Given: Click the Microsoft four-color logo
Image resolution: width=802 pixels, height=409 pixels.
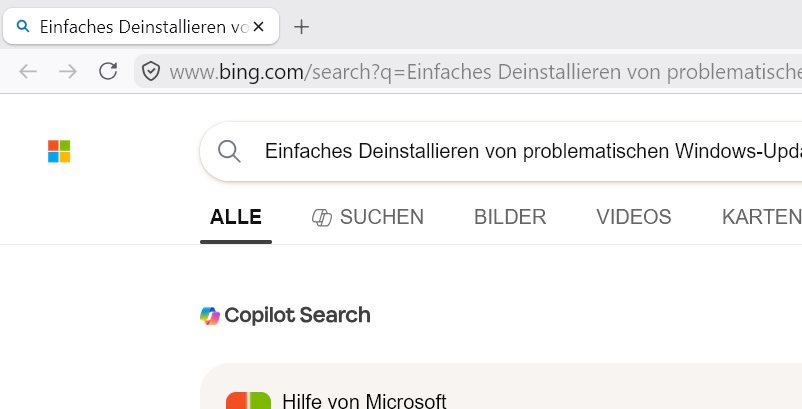Looking at the screenshot, I should (59, 151).
